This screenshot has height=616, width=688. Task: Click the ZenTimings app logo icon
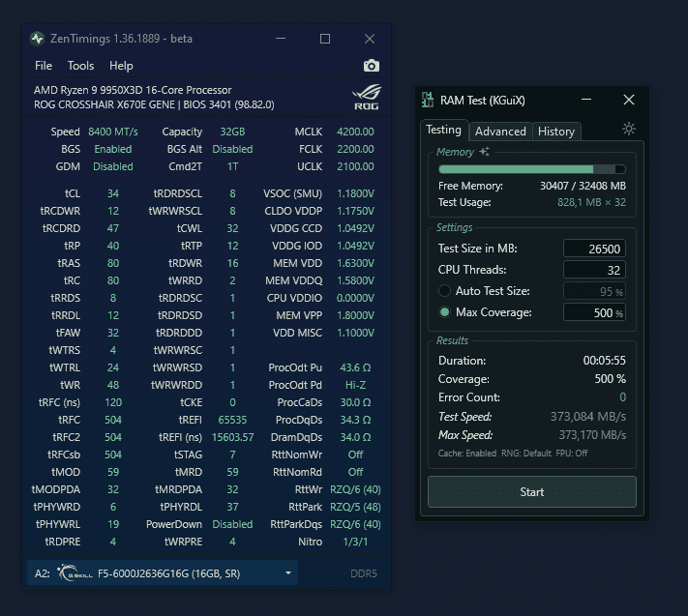coord(38,39)
